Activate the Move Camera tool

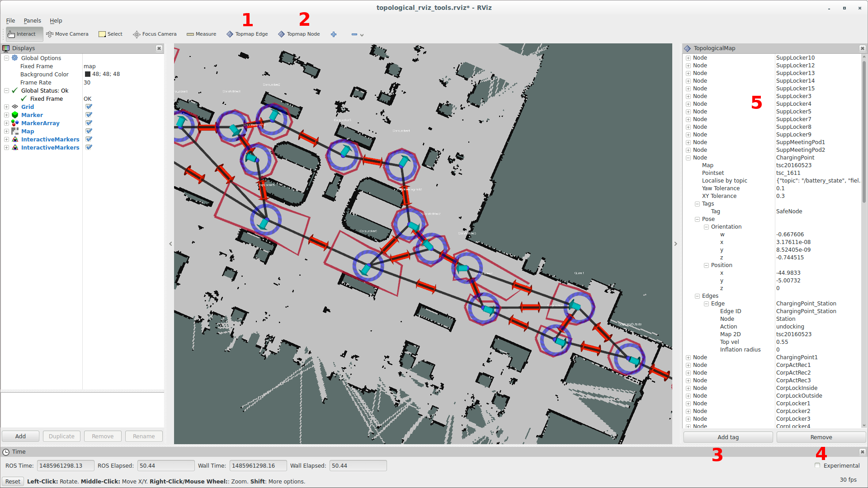click(67, 34)
